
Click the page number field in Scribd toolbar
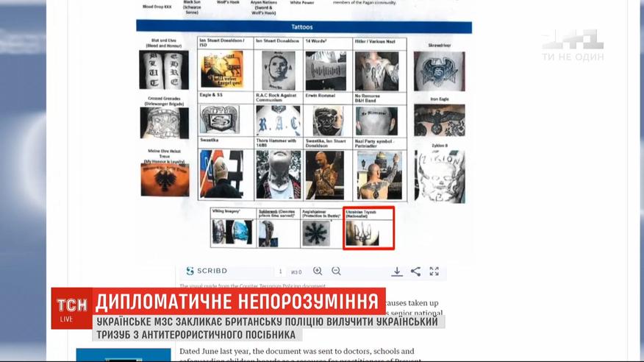point(280,271)
